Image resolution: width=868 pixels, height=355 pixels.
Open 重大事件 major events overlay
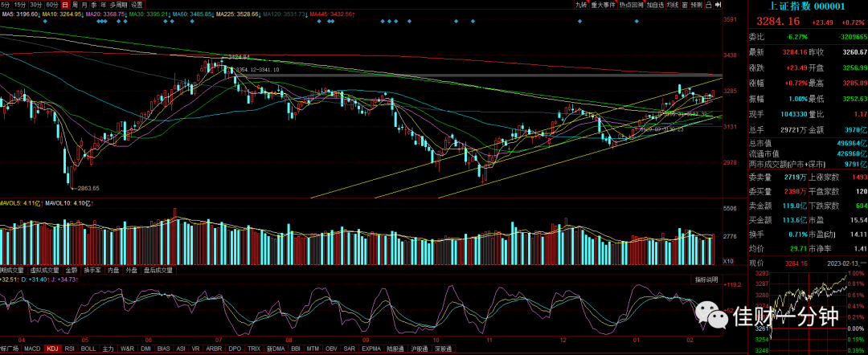(603, 5)
